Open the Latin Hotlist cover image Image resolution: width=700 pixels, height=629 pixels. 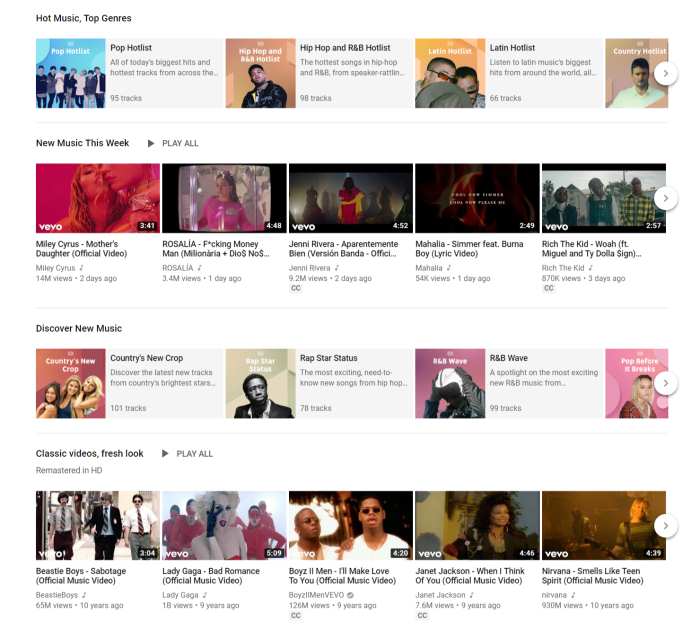click(450, 73)
